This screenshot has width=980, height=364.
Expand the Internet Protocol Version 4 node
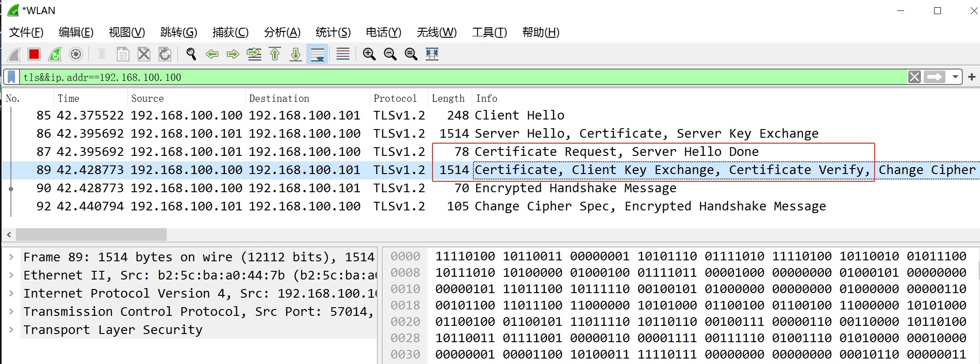11,294
